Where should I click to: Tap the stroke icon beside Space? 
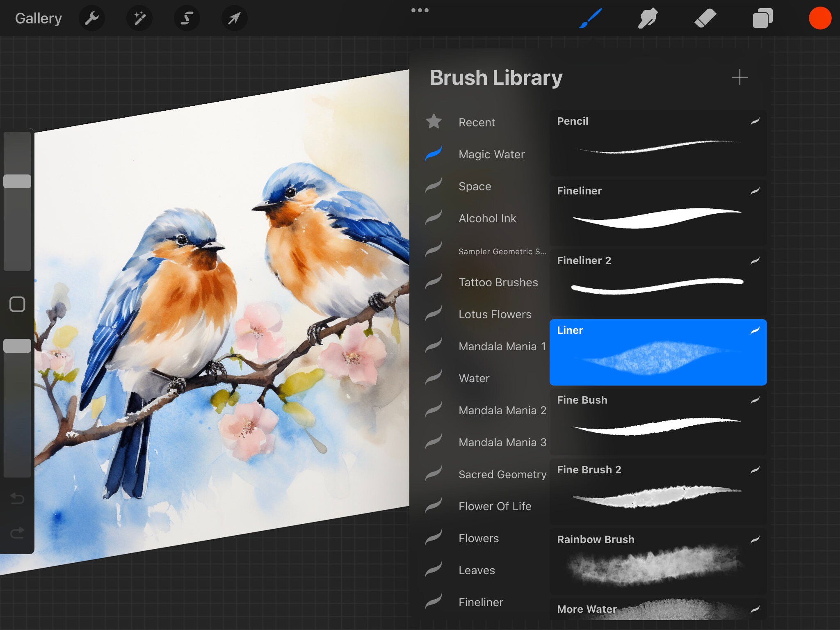click(x=434, y=186)
